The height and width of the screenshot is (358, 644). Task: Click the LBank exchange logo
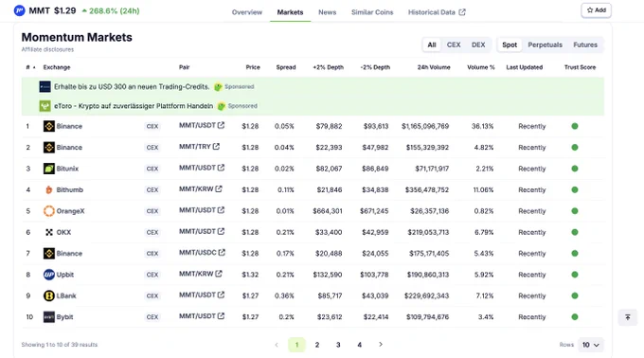pyautogui.click(x=49, y=295)
